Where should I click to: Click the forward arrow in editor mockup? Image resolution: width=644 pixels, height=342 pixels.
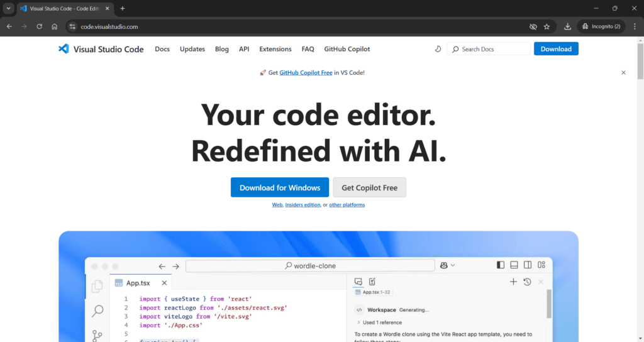coord(175,267)
